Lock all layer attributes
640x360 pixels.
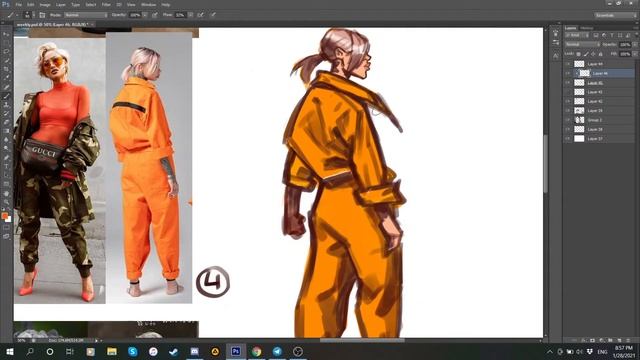pyautogui.click(x=600, y=54)
